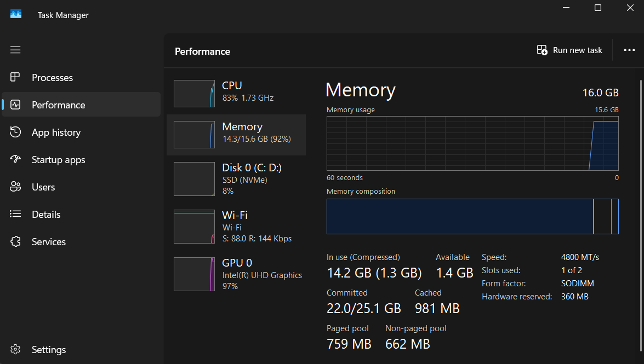Show Disk 0 (C: D:) performance

point(236,178)
